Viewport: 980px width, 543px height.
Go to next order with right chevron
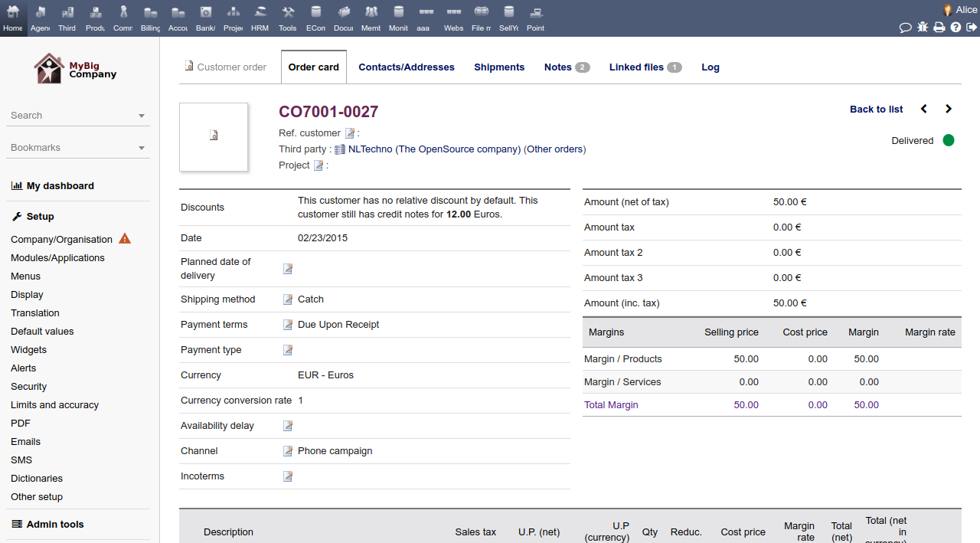[x=949, y=110]
